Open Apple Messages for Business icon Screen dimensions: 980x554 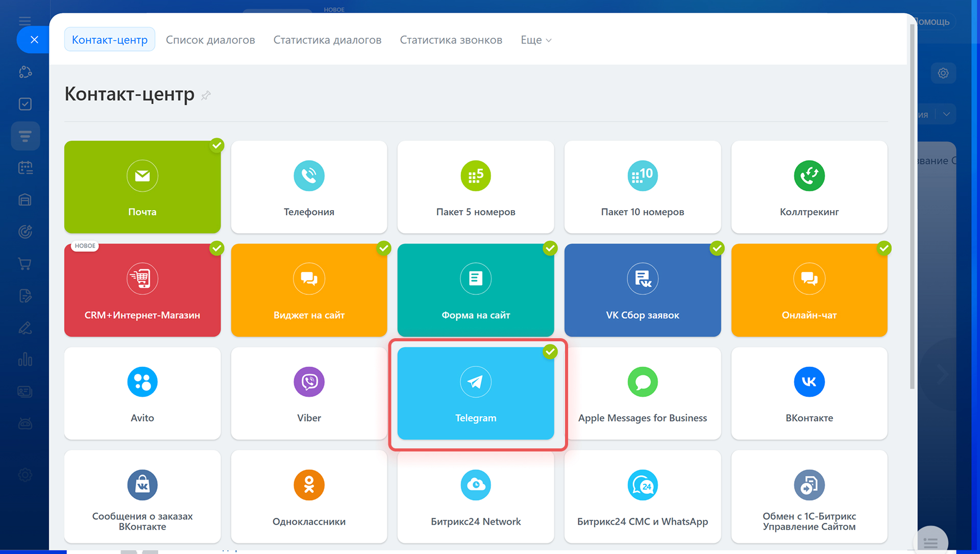click(642, 382)
